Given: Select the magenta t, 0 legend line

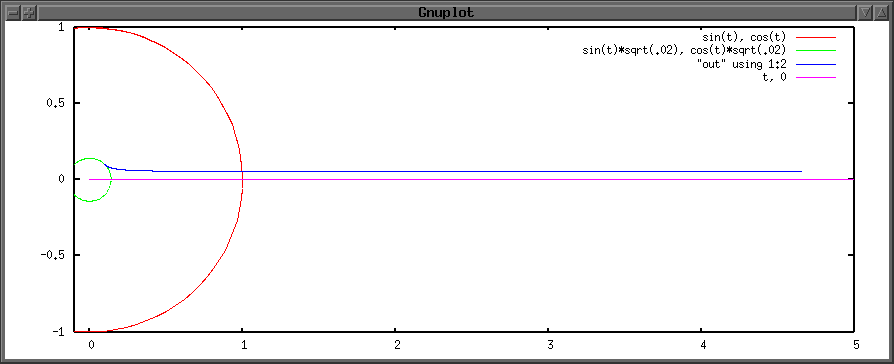Looking at the screenshot, I should tap(816, 78).
